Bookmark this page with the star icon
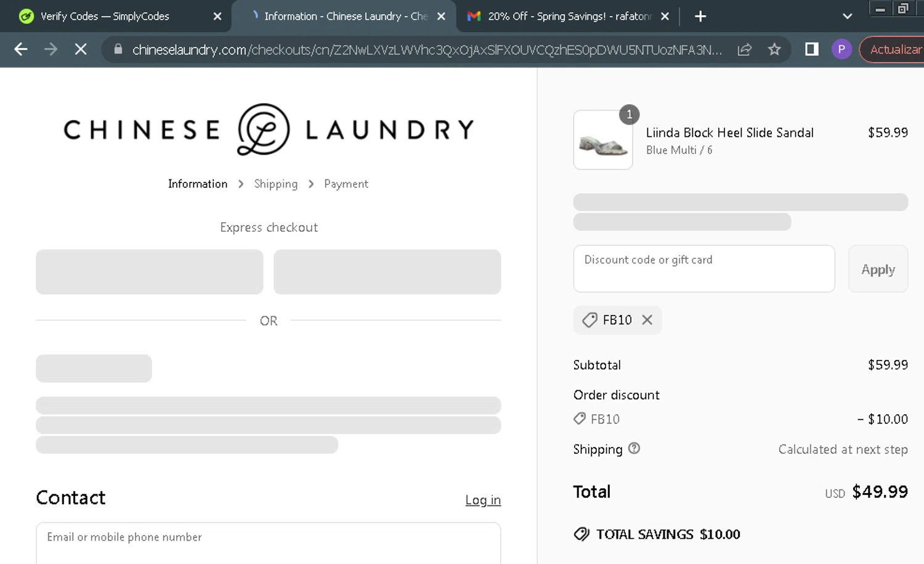The width and height of the screenshot is (924, 564). coord(774,49)
